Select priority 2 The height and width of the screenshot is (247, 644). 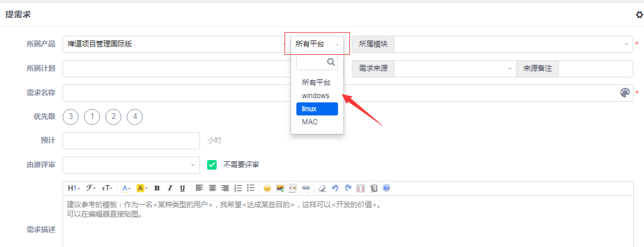pos(113,117)
